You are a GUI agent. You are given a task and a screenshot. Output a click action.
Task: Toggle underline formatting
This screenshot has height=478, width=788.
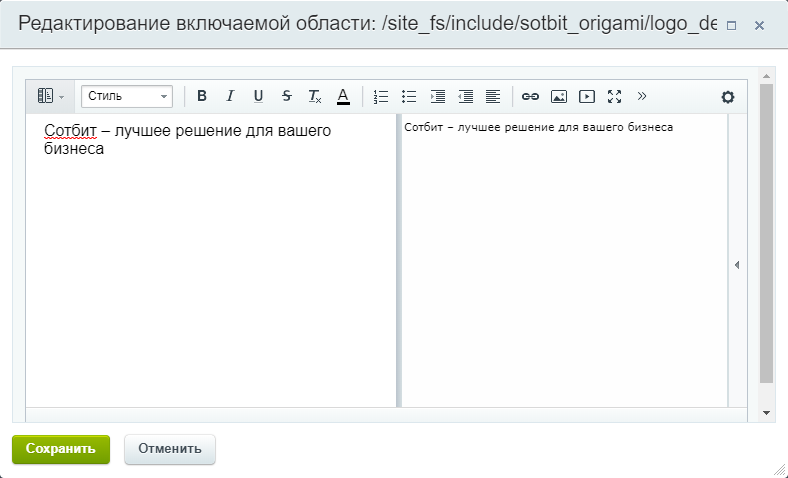click(x=258, y=96)
